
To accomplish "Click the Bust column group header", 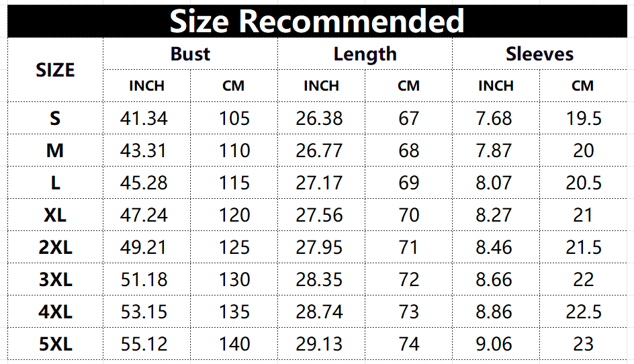I will pos(190,54).
